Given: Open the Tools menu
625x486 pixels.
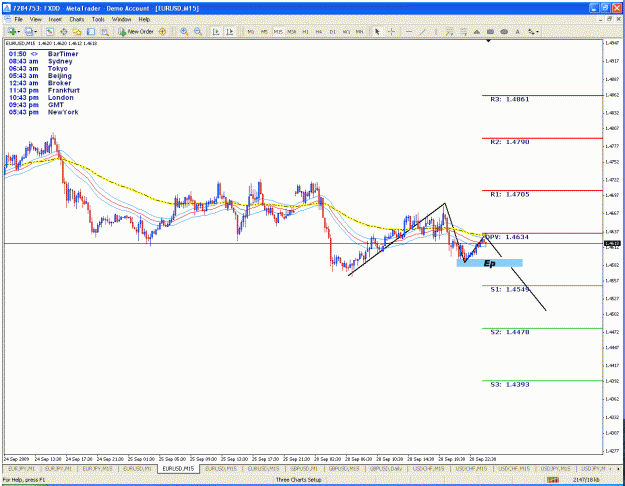Looking at the screenshot, I should click(x=98, y=19).
